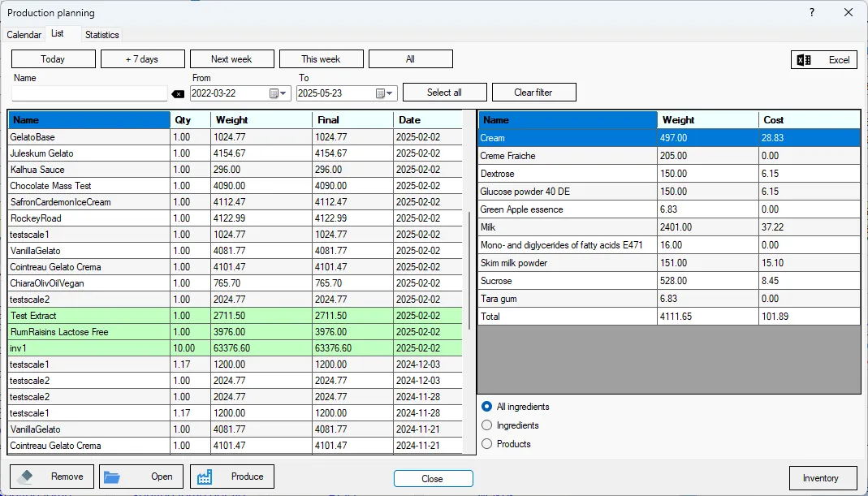868x496 pixels.
Task: Click the production list vertical scrollbar
Action: [x=469, y=271]
